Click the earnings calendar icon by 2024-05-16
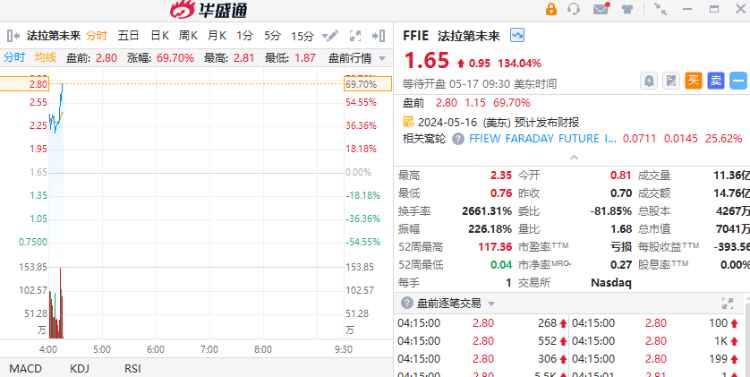Image resolution: width=750 pixels, height=377 pixels. pos(408,122)
